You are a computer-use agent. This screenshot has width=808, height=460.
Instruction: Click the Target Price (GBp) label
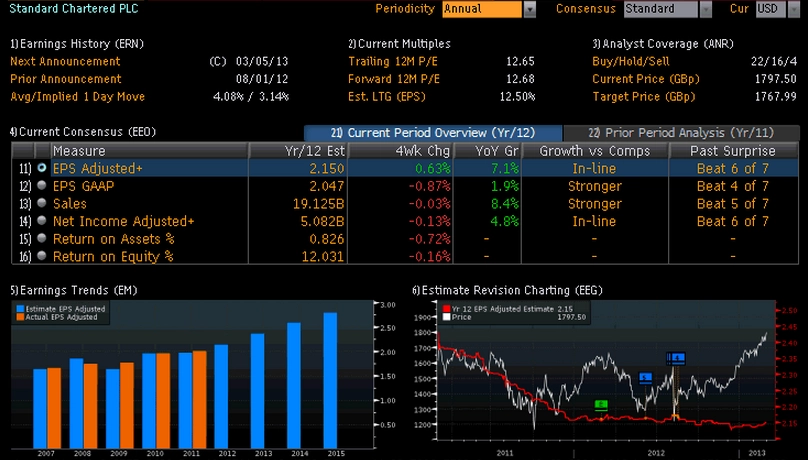pos(644,96)
